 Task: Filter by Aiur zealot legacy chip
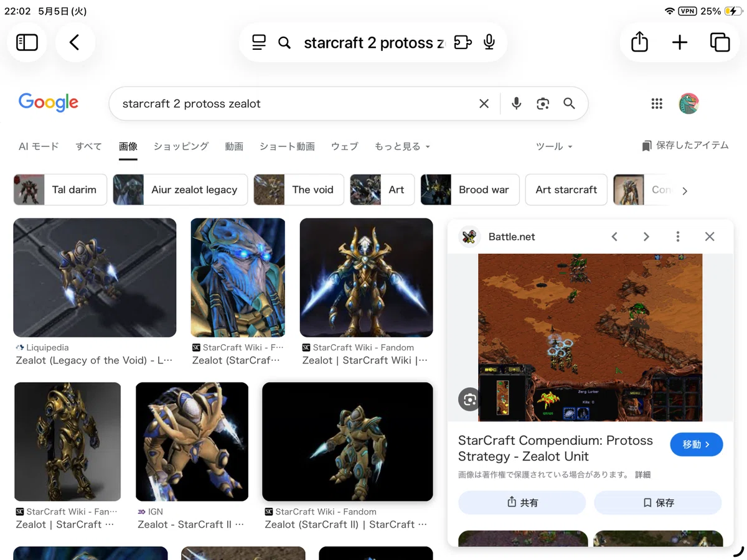tap(181, 190)
